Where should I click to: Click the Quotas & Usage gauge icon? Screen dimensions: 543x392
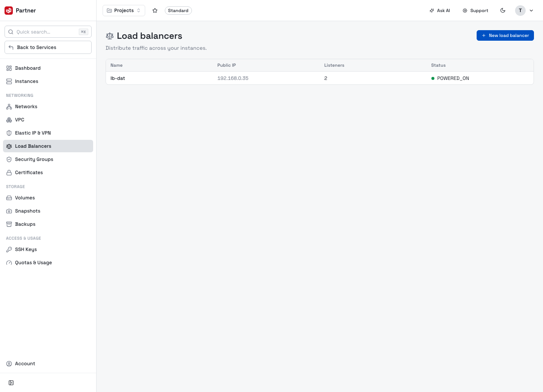coord(9,263)
